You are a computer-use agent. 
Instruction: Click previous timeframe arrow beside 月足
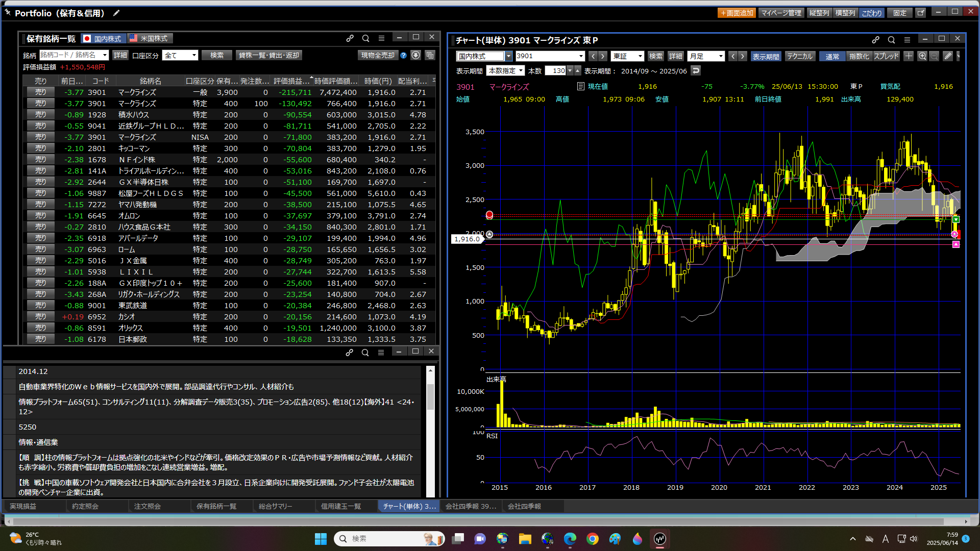[x=732, y=56]
